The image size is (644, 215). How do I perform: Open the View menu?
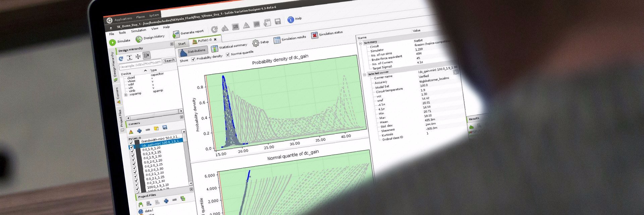point(155,29)
